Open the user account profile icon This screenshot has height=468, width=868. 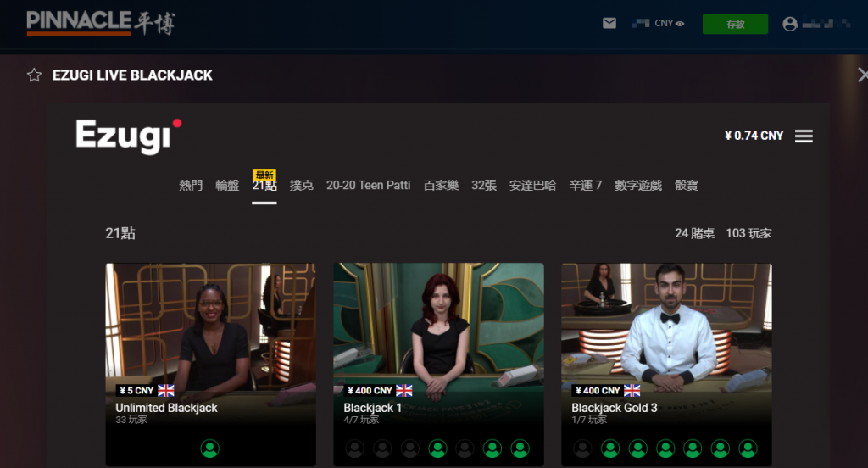(790, 24)
